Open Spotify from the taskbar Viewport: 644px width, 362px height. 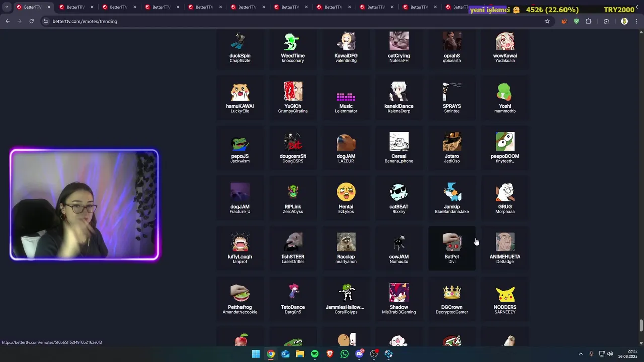pos(315,354)
